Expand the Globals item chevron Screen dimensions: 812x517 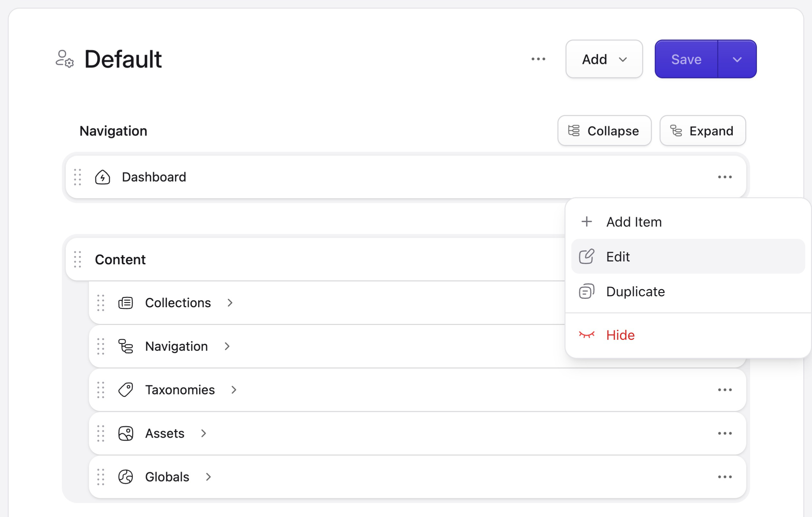(208, 477)
